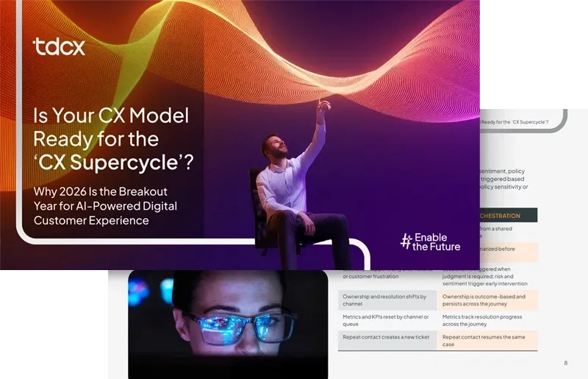Click the tdcx logo
Viewport: 588px width, 379px height.
click(59, 47)
